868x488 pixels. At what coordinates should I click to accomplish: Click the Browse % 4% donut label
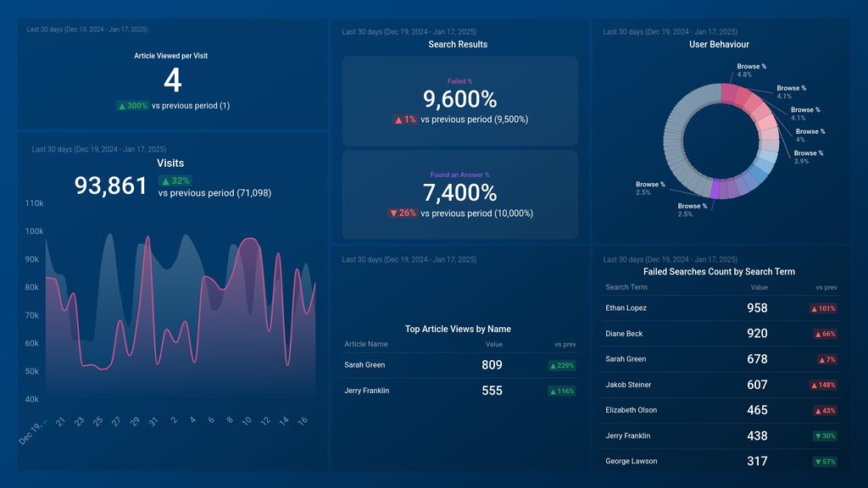(810, 136)
